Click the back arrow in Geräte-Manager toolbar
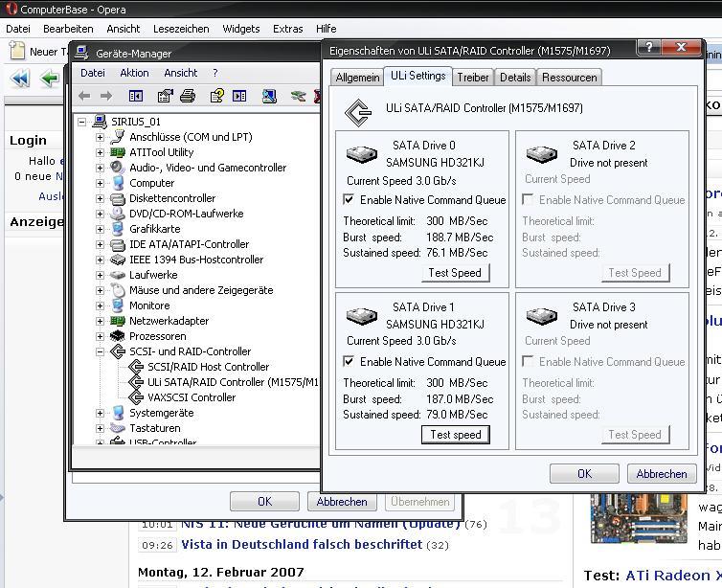This screenshot has width=722, height=588. tap(84, 96)
